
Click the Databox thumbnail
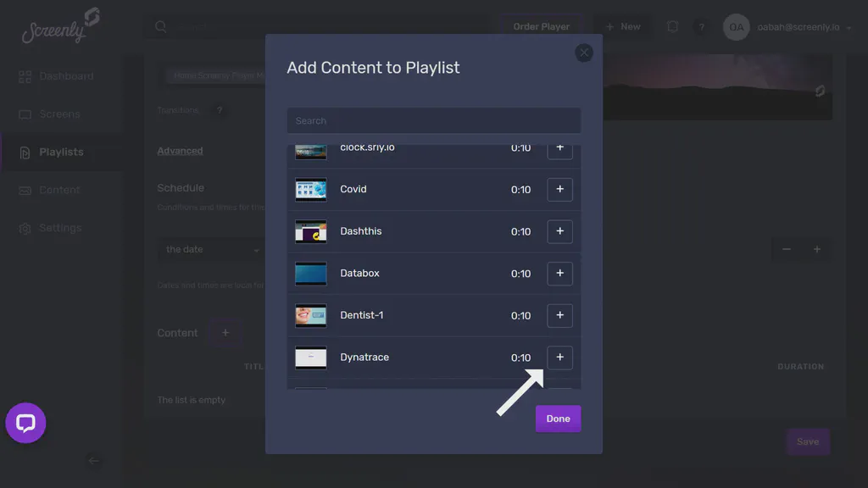(x=310, y=273)
